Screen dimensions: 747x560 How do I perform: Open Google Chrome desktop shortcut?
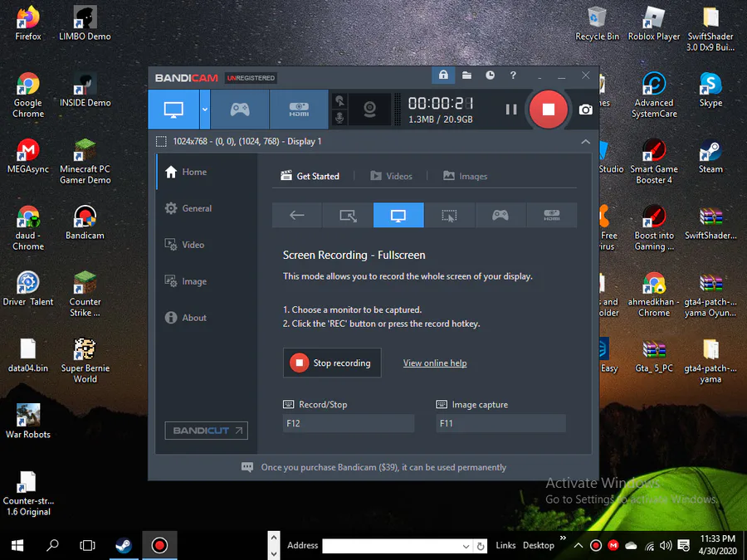pos(28,95)
